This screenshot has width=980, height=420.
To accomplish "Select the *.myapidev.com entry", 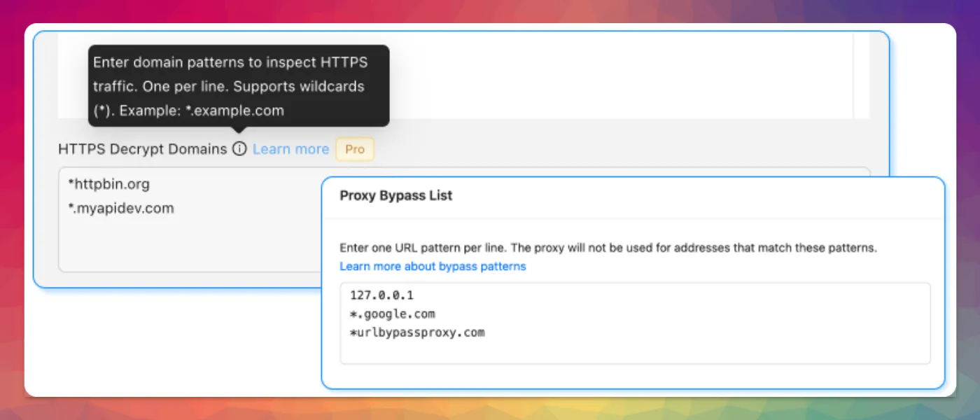I will (x=116, y=208).
